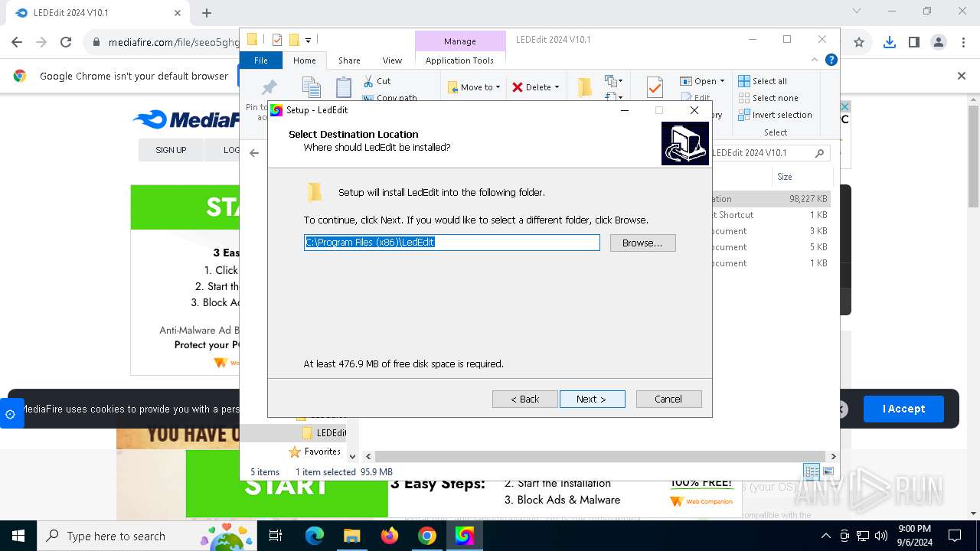Open a new Chrome tab
Image resolution: width=980 pixels, height=551 pixels.
coord(207,13)
